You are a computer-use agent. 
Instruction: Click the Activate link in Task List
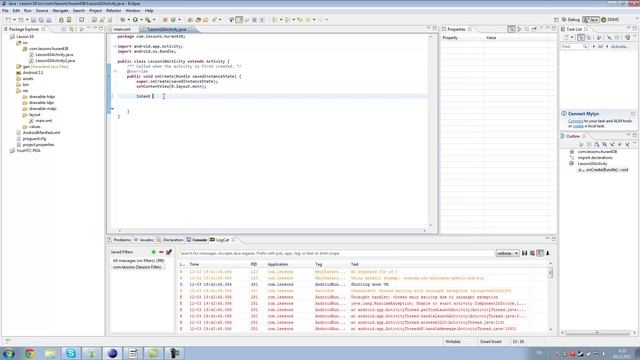pos(619,47)
